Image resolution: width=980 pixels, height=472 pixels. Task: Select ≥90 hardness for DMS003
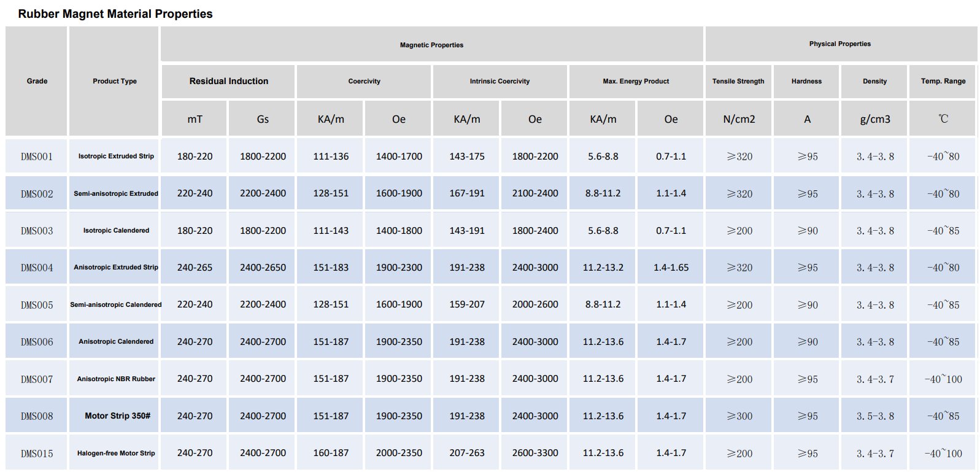pos(808,231)
